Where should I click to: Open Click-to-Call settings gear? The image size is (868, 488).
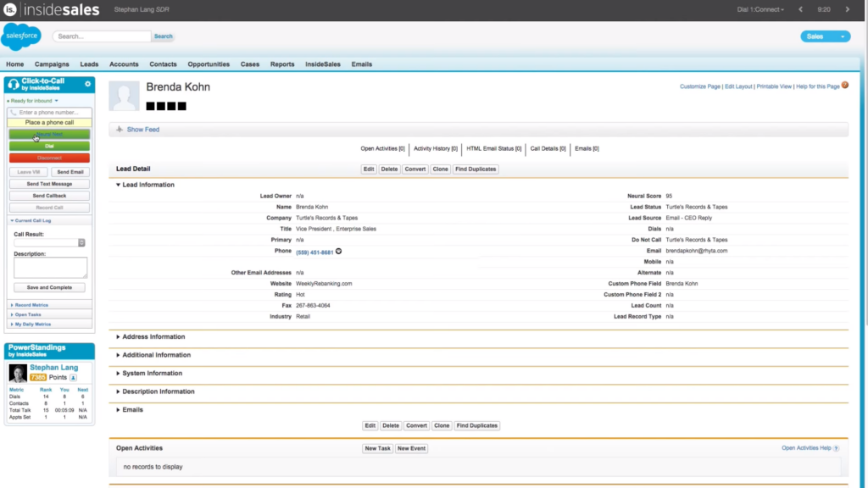87,84
